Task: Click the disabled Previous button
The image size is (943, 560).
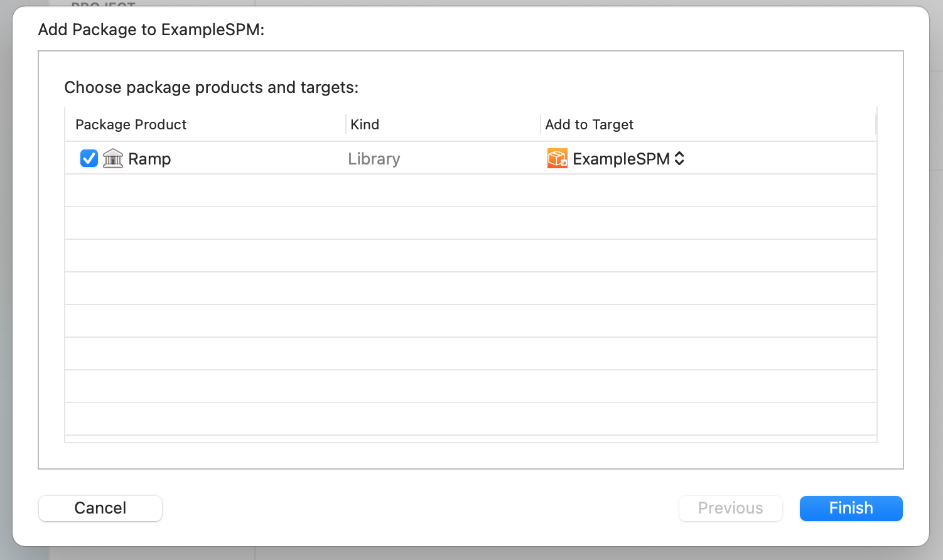Action: [731, 509]
